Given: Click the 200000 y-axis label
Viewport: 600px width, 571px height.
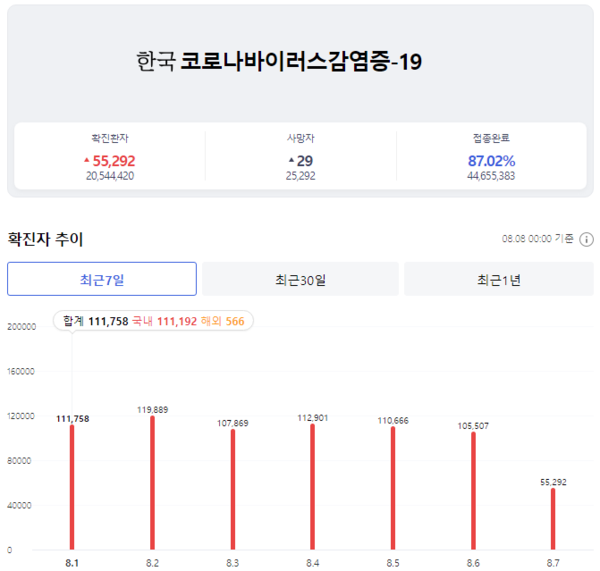Looking at the screenshot, I should click(21, 327).
